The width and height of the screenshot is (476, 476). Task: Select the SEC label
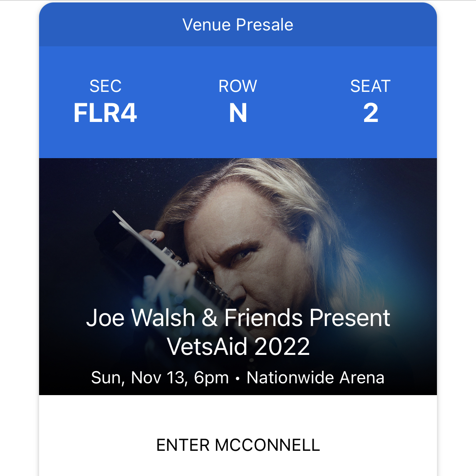(105, 86)
